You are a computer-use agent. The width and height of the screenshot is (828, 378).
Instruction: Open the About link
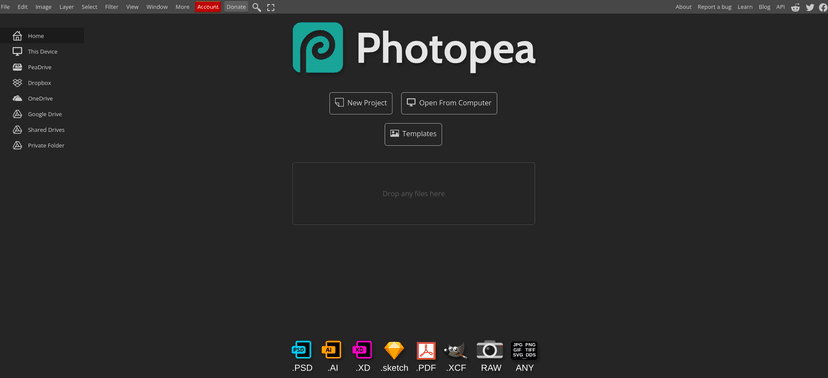click(x=683, y=7)
